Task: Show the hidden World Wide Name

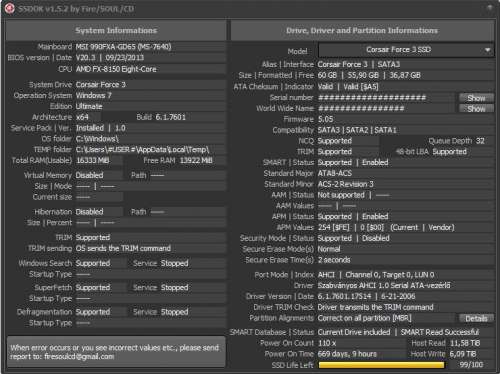Action: tap(476, 109)
